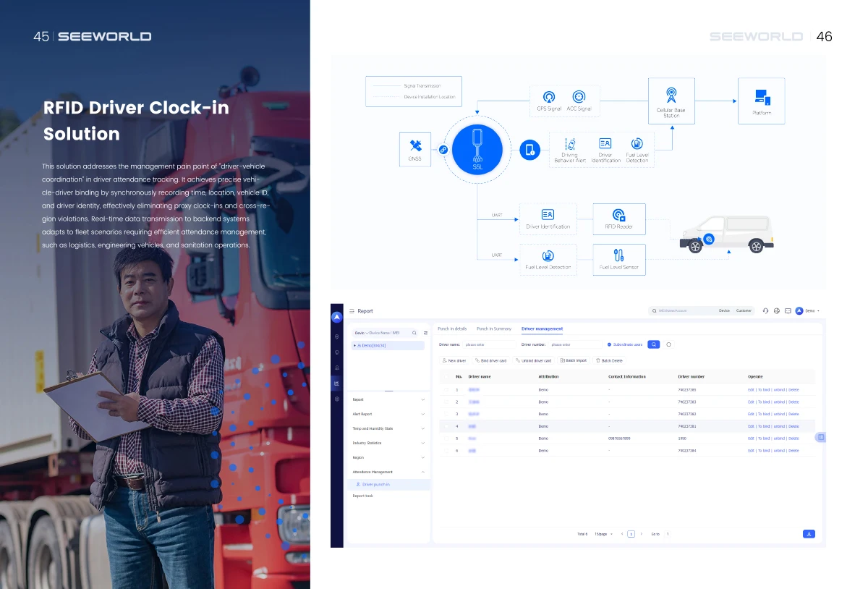Tick the checkbox for driver row 5
Viewport: 868px width, 589px height.
click(x=446, y=438)
